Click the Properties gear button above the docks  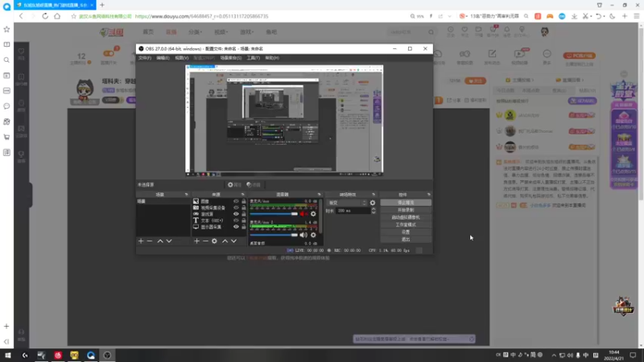tap(234, 185)
